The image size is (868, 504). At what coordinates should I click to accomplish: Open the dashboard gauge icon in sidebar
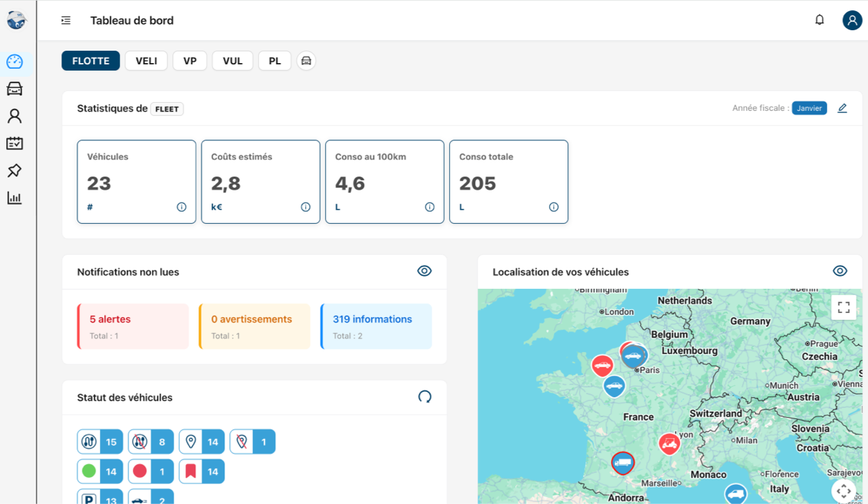click(x=14, y=62)
